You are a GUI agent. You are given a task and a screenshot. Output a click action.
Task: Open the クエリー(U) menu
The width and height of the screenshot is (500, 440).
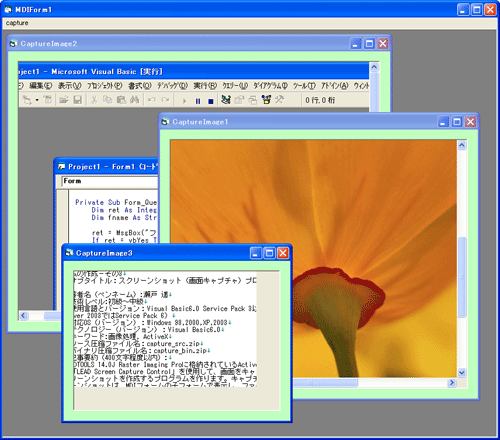[x=235, y=86]
